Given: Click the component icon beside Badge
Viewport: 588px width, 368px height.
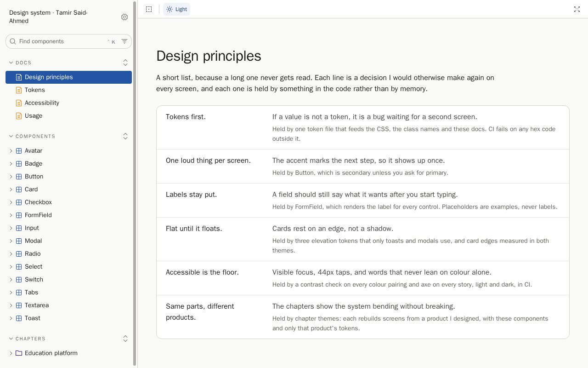Looking at the screenshot, I should click(x=19, y=164).
